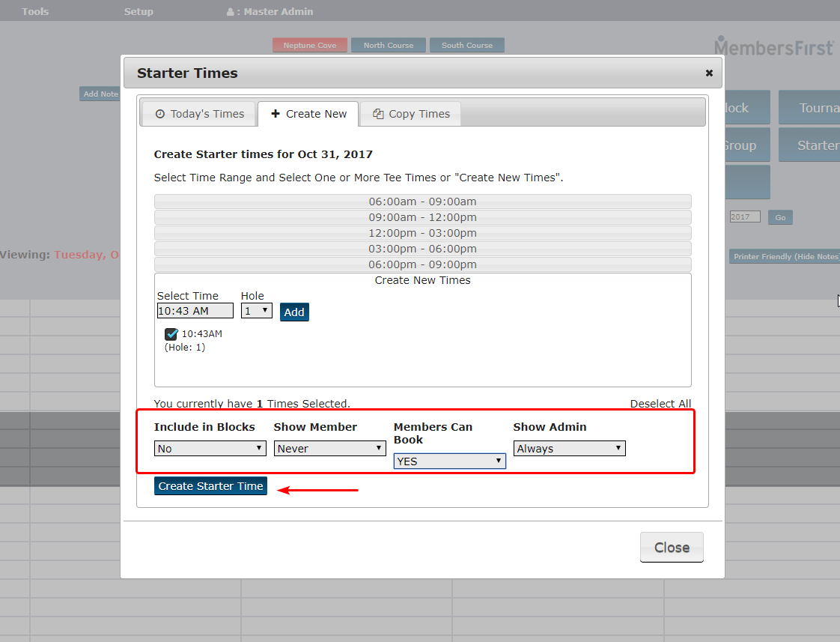Open the Include in Blocks dropdown
This screenshot has height=642, width=840.
click(x=210, y=448)
